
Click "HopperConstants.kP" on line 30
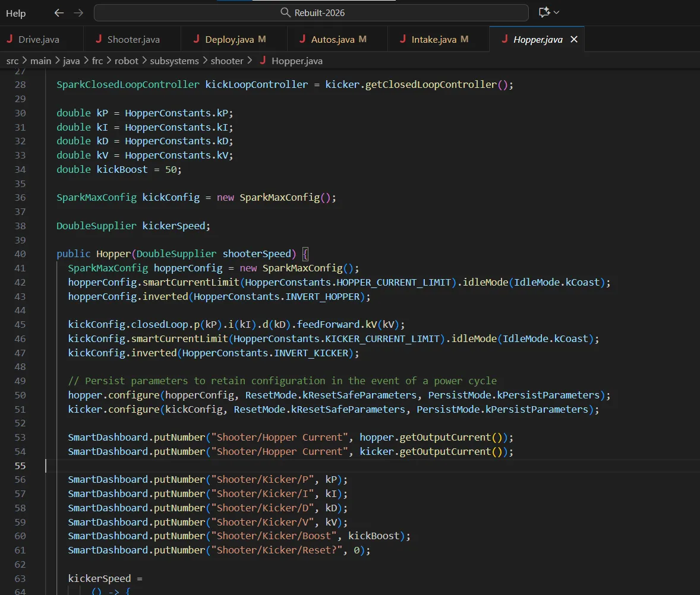176,113
